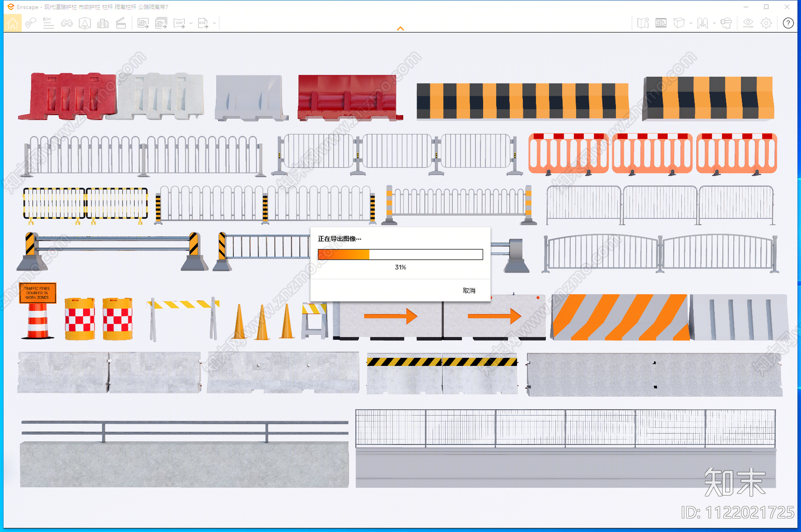This screenshot has width=801, height=532.
Task: Open the collaborative annotations pin icon
Action: pyautogui.click(x=31, y=23)
